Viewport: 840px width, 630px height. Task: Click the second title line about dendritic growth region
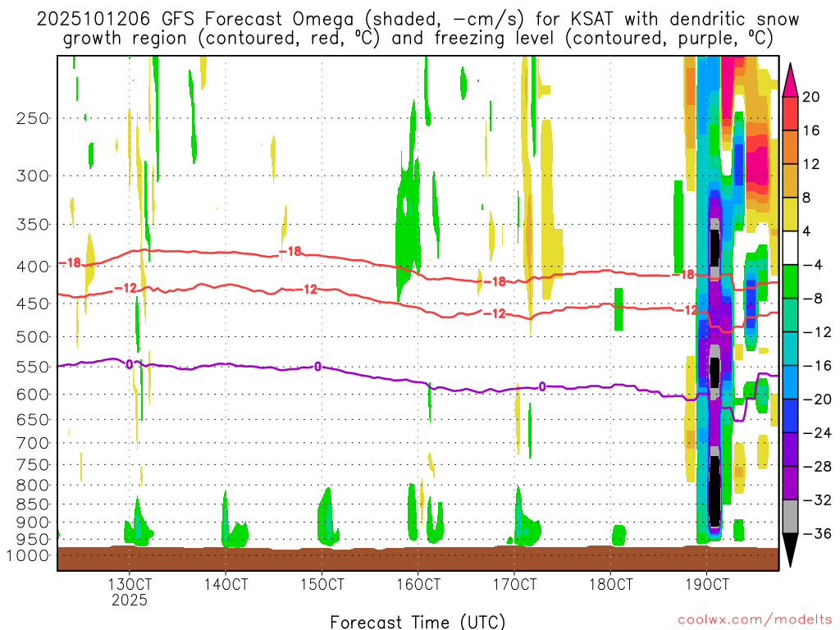point(418,39)
